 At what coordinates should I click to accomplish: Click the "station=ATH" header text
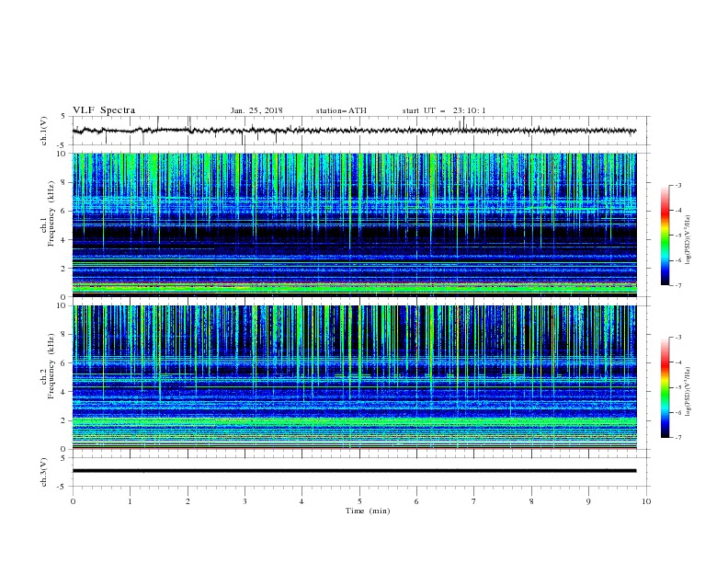click(x=341, y=110)
